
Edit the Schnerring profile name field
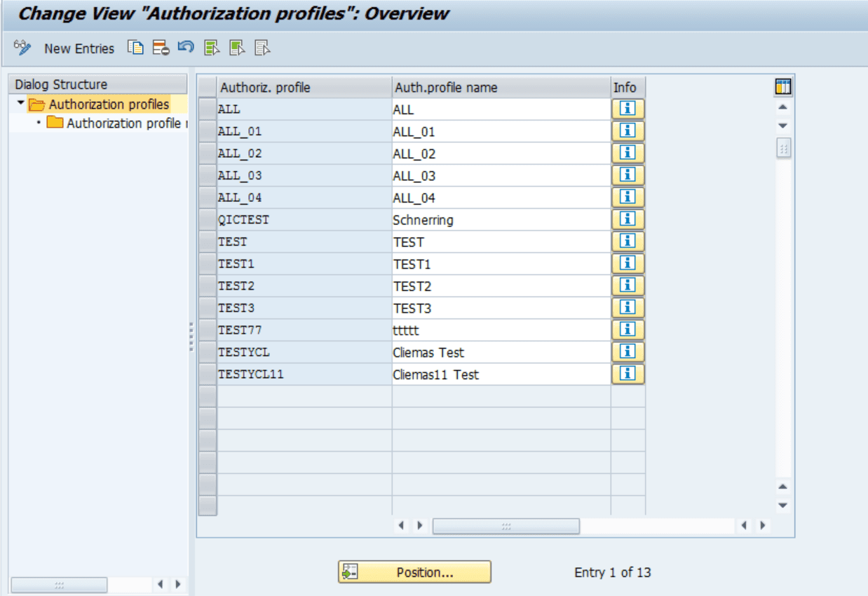tap(501, 220)
